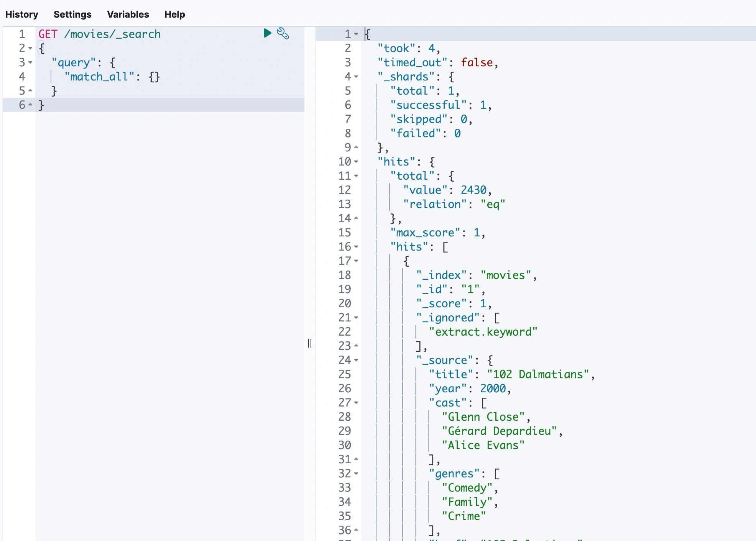Fold the "cast" array at line 27
The width and height of the screenshot is (756, 541).
pos(356,403)
